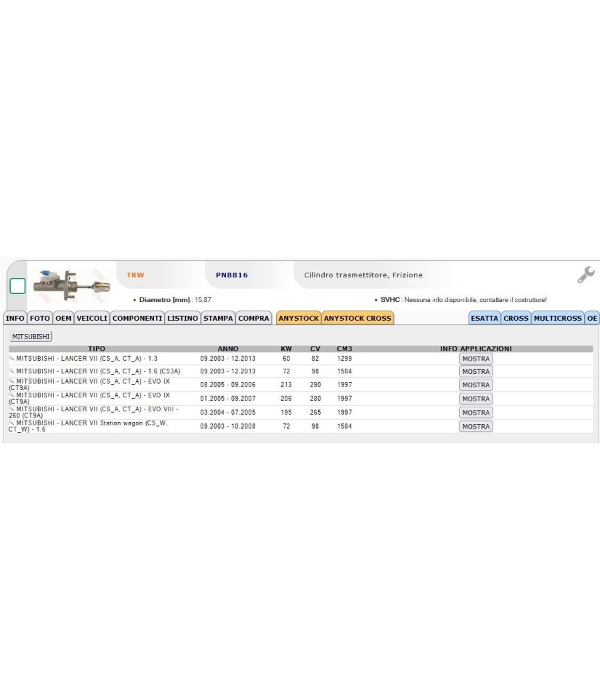Click the MITSUBISHI brand filter button
The width and height of the screenshot is (600, 700).
(31, 336)
